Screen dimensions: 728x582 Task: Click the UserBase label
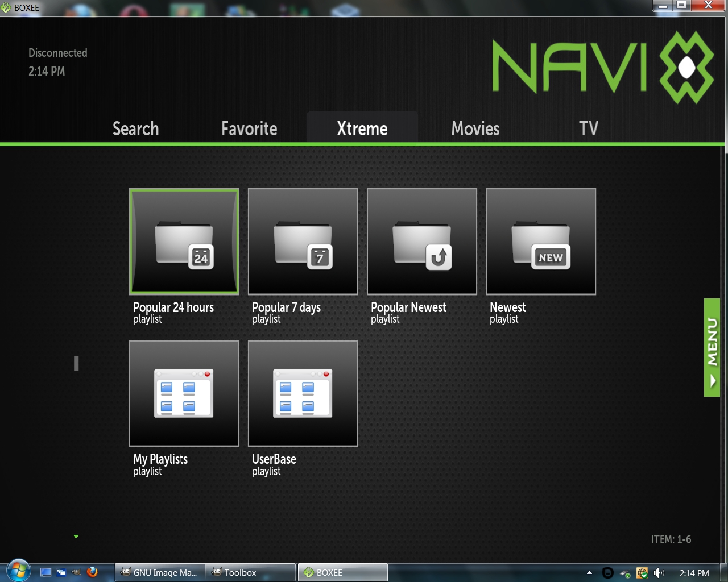pyautogui.click(x=274, y=459)
